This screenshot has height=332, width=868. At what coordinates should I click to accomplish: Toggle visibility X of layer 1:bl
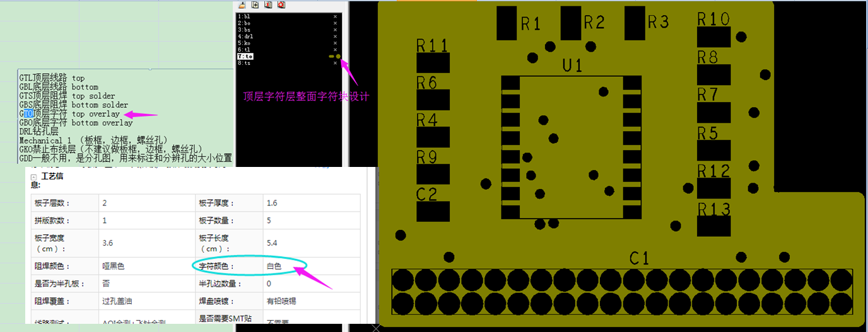point(335,17)
